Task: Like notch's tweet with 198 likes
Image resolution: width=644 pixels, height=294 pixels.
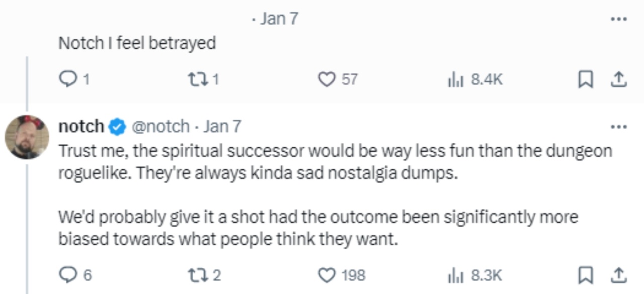Action: [x=327, y=274]
